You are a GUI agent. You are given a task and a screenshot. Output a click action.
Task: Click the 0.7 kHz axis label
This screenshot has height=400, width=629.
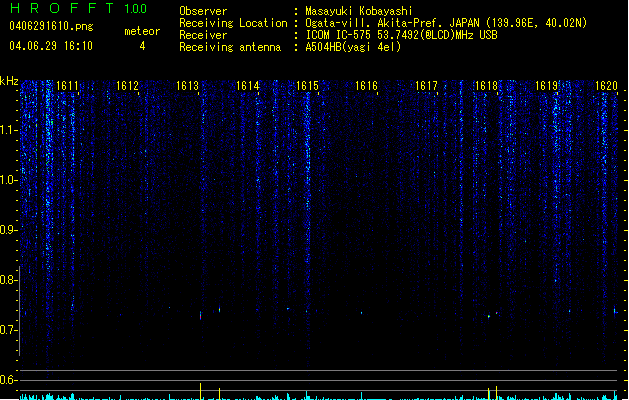pos(8,330)
